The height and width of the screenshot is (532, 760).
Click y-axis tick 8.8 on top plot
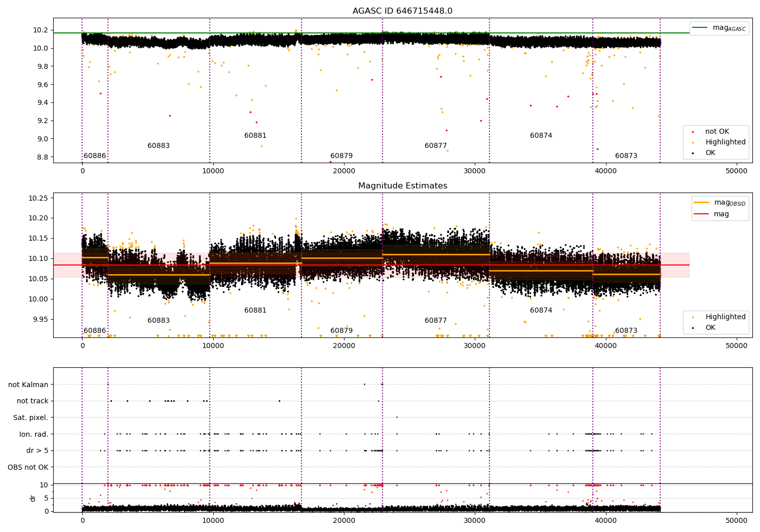tap(43, 157)
